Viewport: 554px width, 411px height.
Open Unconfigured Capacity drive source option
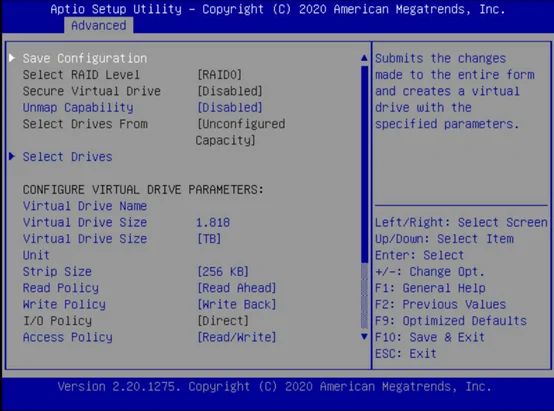pos(241,132)
